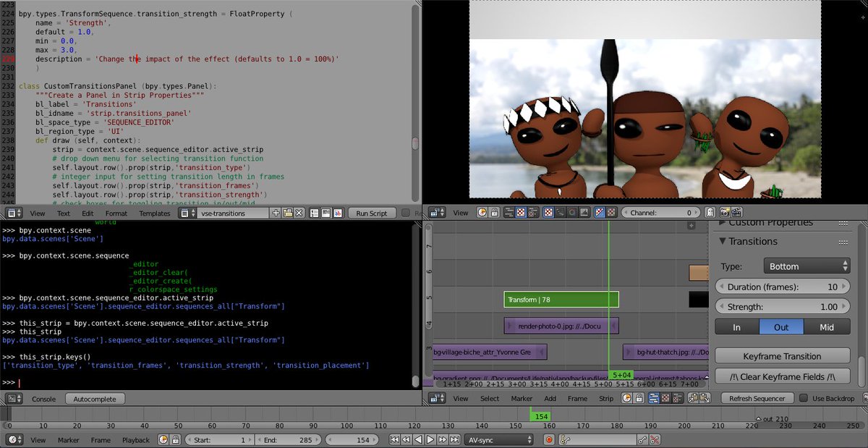Image resolution: width=868 pixels, height=448 pixels.
Task: Select luma waveform display mode icon
Action: (560, 212)
